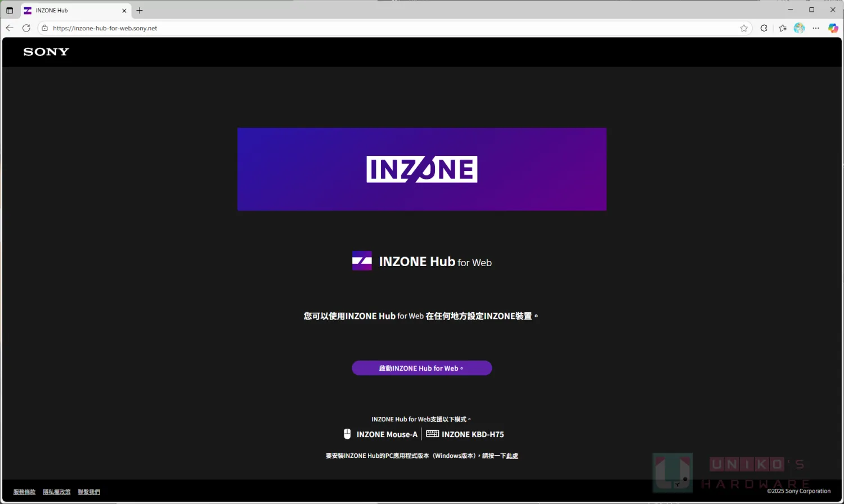This screenshot has height=504, width=844.
Task: Open a new browser tab
Action: [140, 11]
